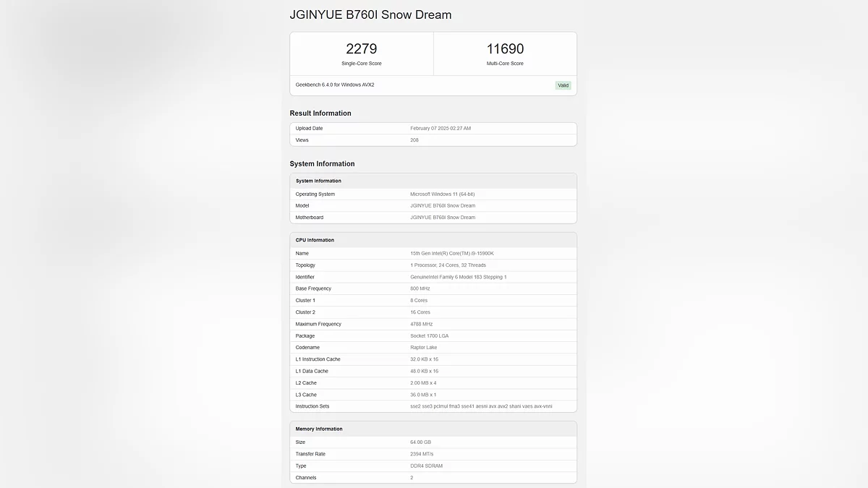Click the Memory Information table header
Screen dimensions: 868x488
click(433, 429)
